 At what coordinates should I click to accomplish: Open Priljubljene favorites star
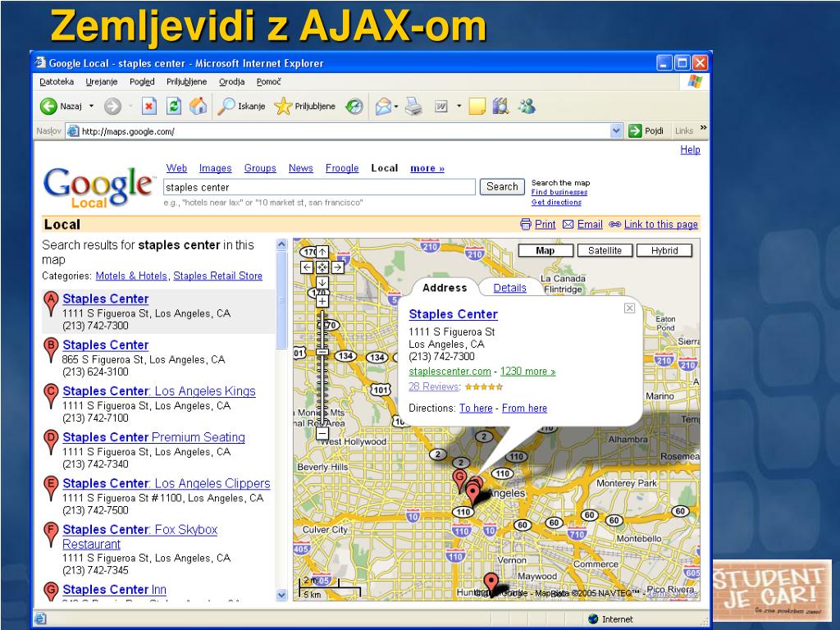[x=304, y=106]
